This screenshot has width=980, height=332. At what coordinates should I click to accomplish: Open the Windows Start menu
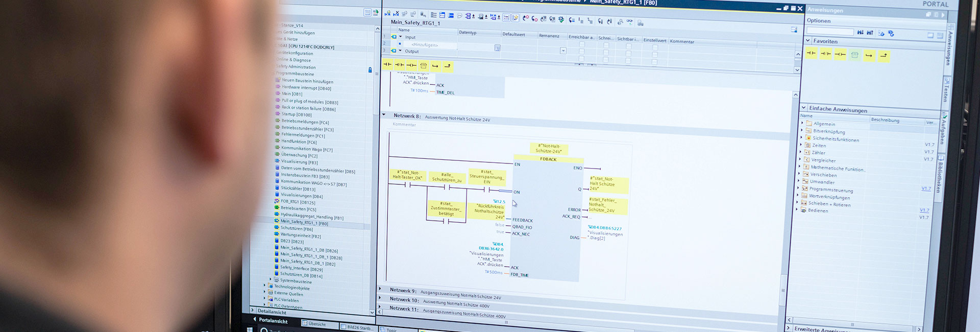(250, 329)
